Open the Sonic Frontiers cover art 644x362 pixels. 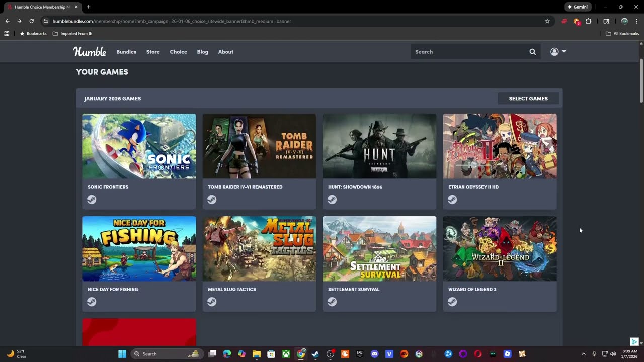(x=139, y=146)
